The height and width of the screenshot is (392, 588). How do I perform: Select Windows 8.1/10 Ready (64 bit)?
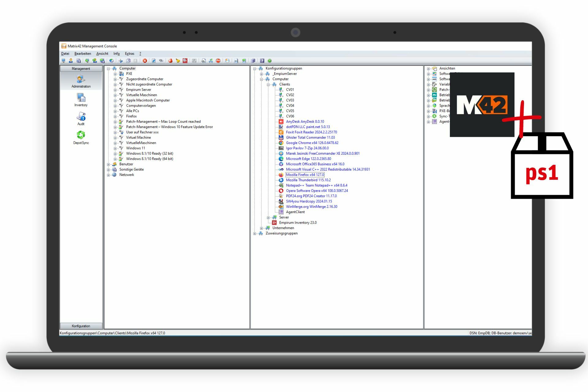[150, 159]
